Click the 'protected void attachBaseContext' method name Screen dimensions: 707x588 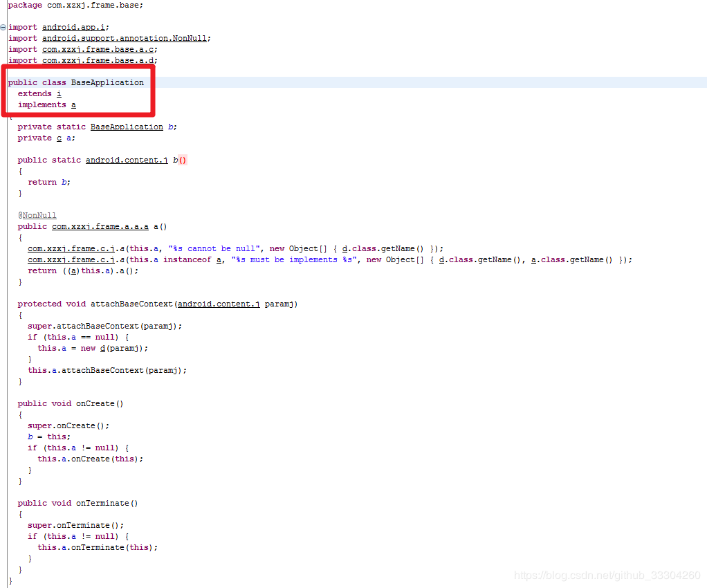click(131, 304)
